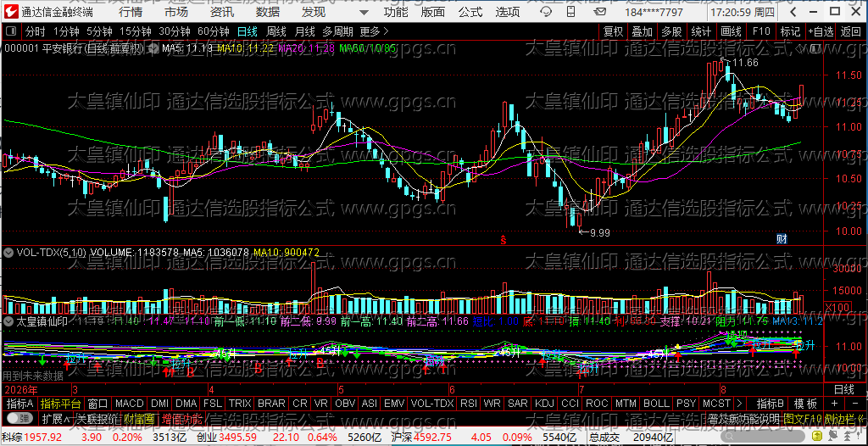Screen dimensions: 868x446
Task: Switch to 5分钟 period
Action: [99, 31]
